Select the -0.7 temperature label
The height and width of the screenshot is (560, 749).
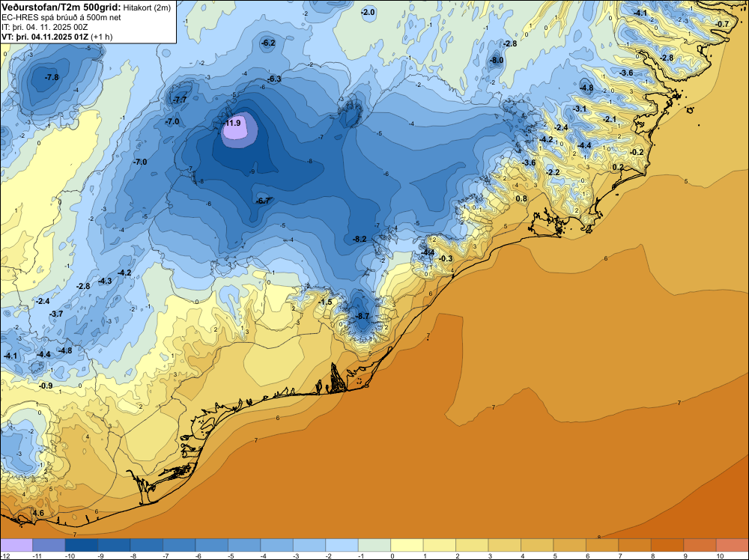coord(722,24)
